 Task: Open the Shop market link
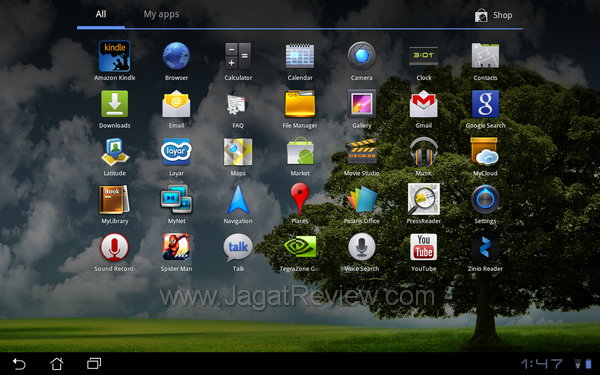pos(493,15)
